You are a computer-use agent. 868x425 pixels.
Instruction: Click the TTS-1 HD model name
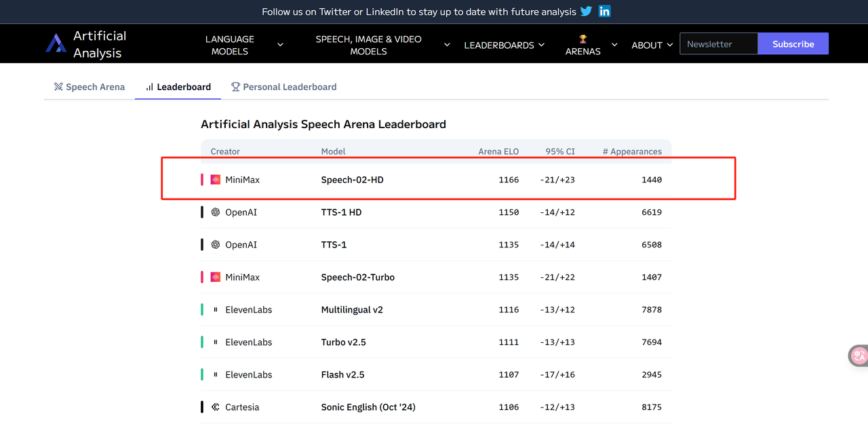pyautogui.click(x=342, y=212)
